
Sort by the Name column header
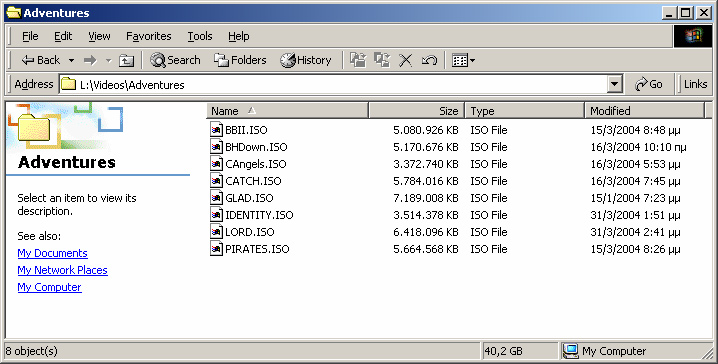pyautogui.click(x=288, y=111)
